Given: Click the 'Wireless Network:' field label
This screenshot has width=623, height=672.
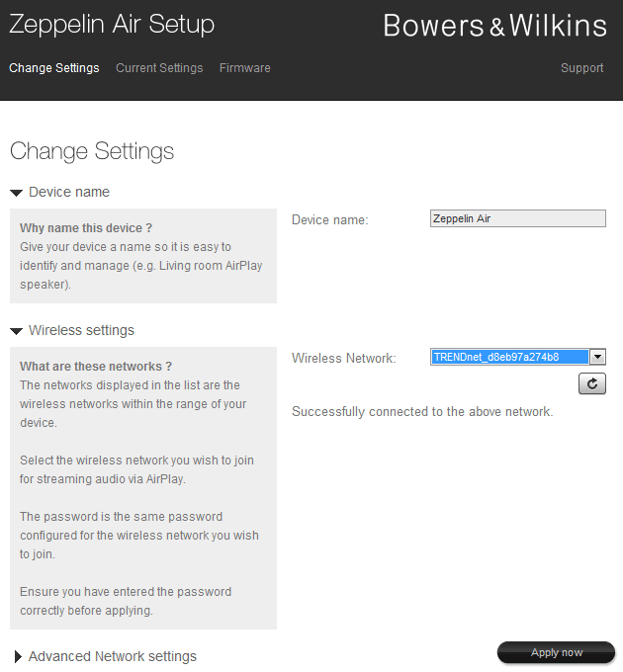Looking at the screenshot, I should 343,358.
